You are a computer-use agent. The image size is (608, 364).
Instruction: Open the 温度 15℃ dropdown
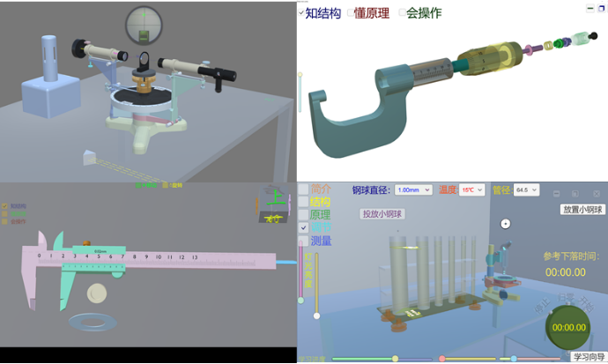471,189
